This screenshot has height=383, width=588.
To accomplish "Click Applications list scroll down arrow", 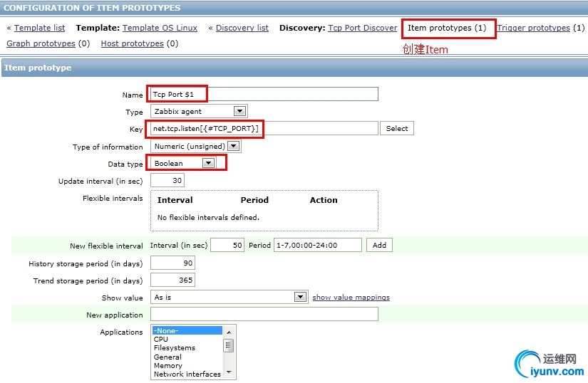I will click(229, 372).
